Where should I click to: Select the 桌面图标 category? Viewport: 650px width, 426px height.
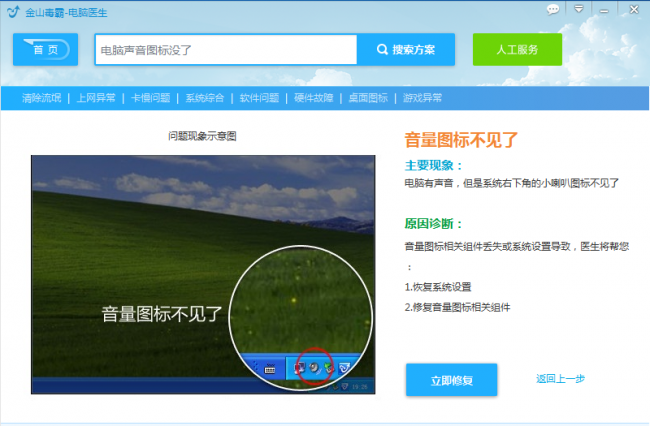[x=368, y=98]
